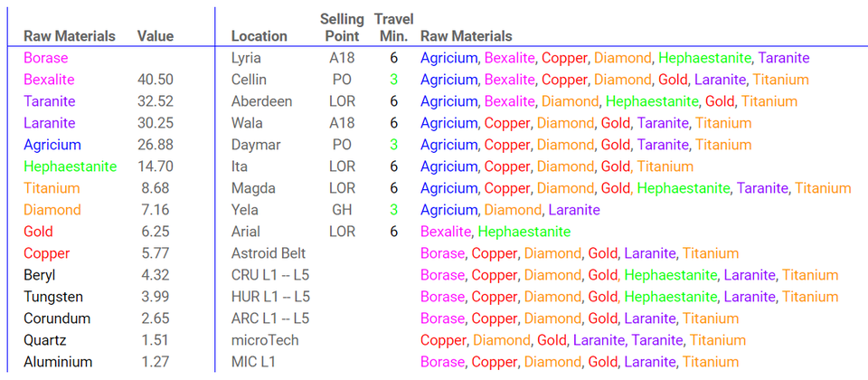Screen dimensions: 868x380
Task: Click the Beryl raw material name
Action: [x=41, y=275]
